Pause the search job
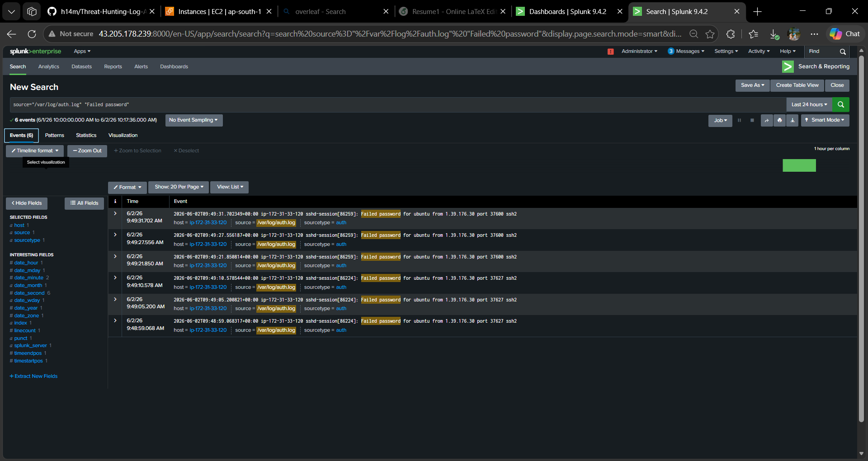Image resolution: width=868 pixels, height=461 pixels. [739, 120]
